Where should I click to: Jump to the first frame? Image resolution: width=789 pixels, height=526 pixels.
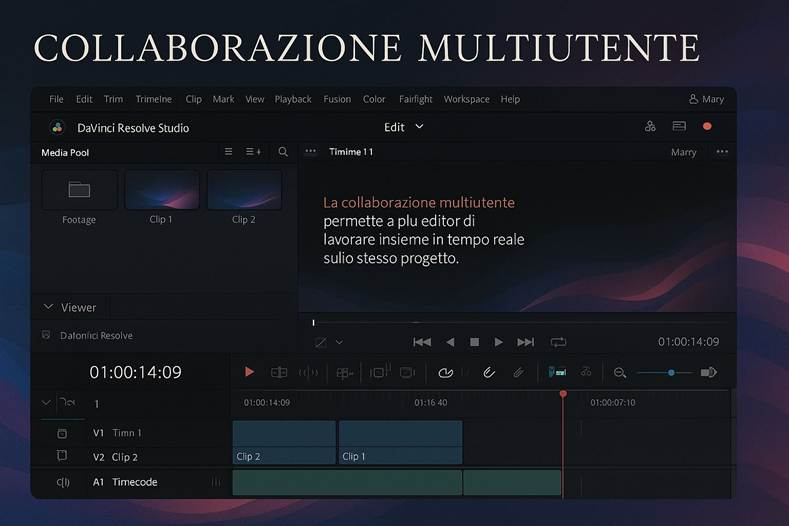coord(422,342)
